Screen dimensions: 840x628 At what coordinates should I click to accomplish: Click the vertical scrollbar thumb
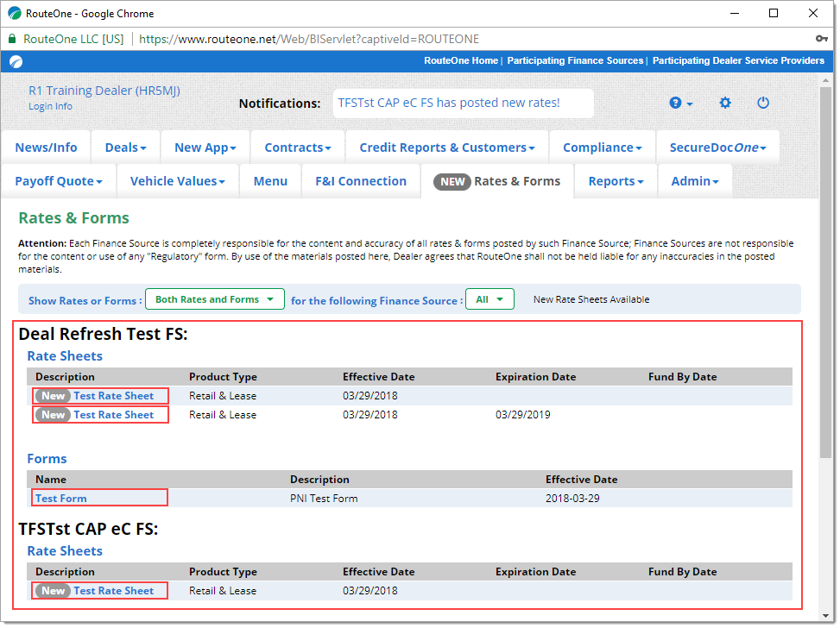[825, 273]
